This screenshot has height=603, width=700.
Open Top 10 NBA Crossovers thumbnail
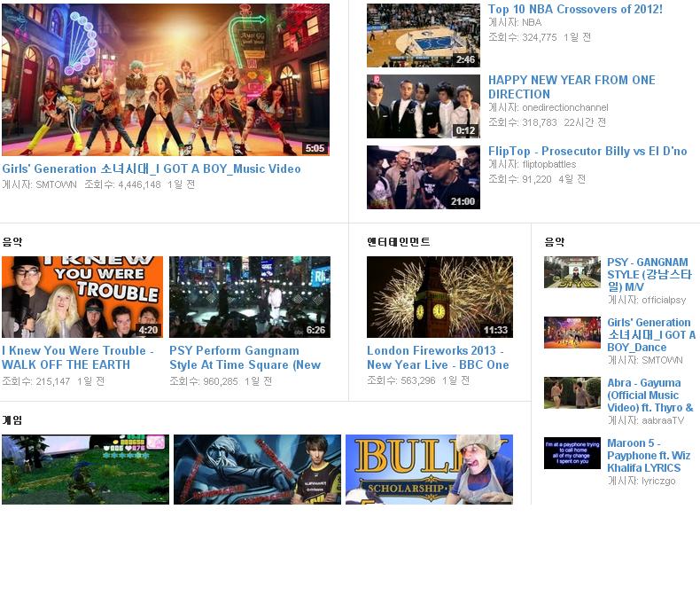coord(424,35)
